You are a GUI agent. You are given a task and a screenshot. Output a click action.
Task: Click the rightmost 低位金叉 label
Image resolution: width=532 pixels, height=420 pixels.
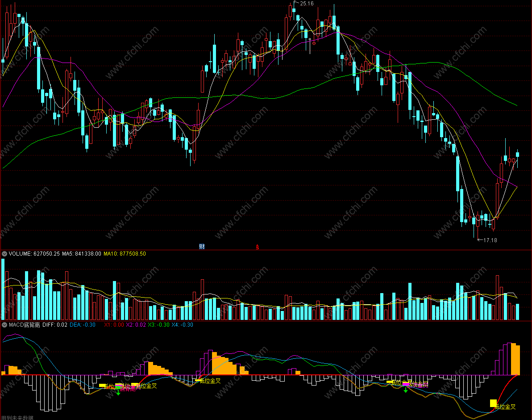tap(506, 407)
